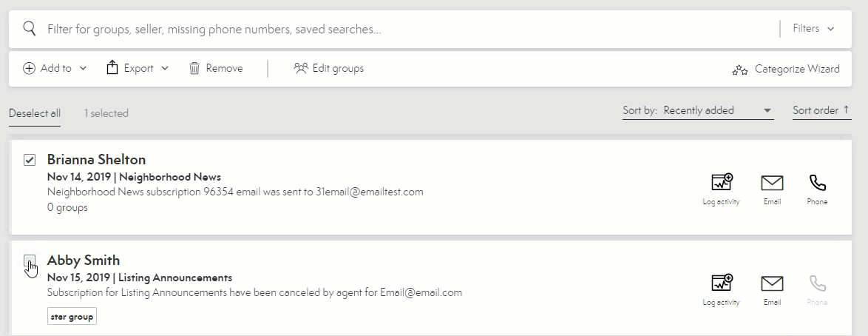The height and width of the screenshot is (336, 868).
Task: Email Abby Smith via envelope icon
Action: pos(772,290)
